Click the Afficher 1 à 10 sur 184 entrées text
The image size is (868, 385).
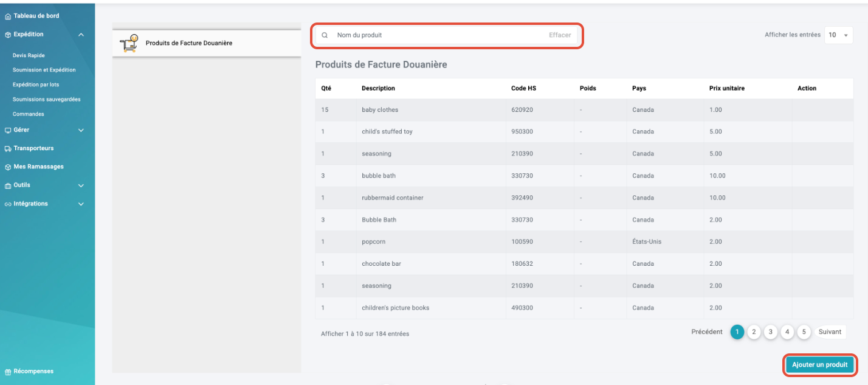click(365, 334)
